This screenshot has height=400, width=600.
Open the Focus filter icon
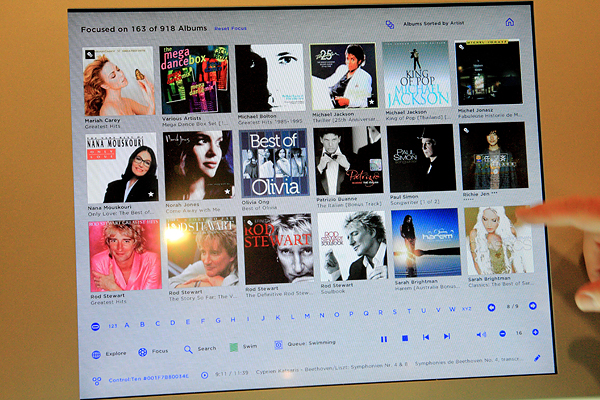tap(142, 352)
